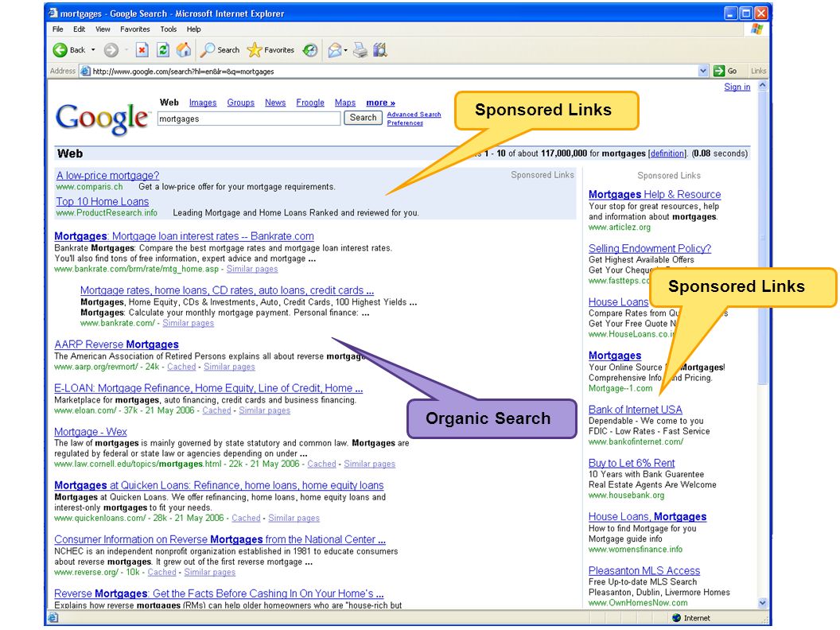Screen dimensions: 840x630
Task: Open 'Buy to Let 6% Rent' ad
Action: [632, 463]
